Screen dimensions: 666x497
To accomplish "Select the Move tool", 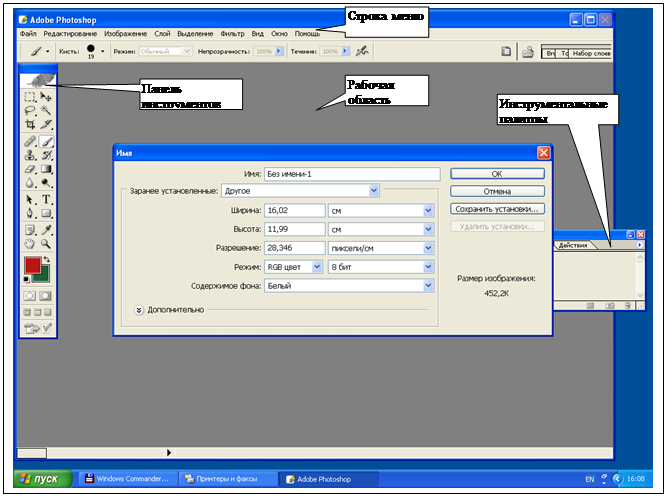I will 46,97.
